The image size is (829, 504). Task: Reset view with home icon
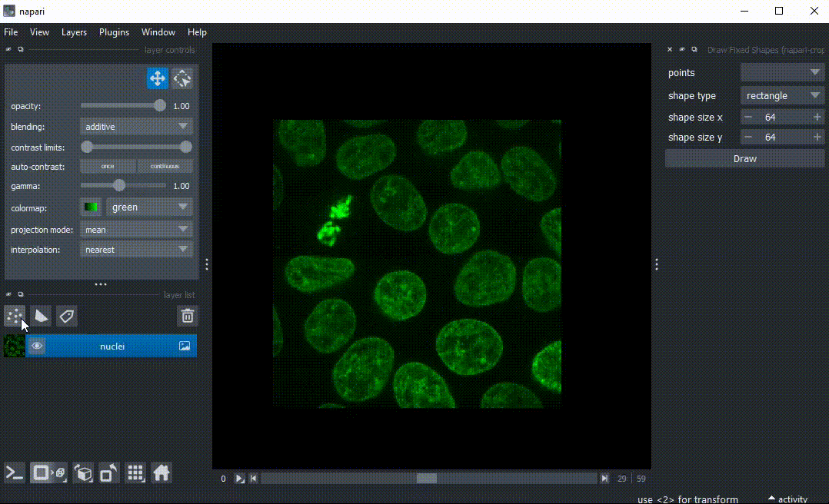tap(161, 472)
